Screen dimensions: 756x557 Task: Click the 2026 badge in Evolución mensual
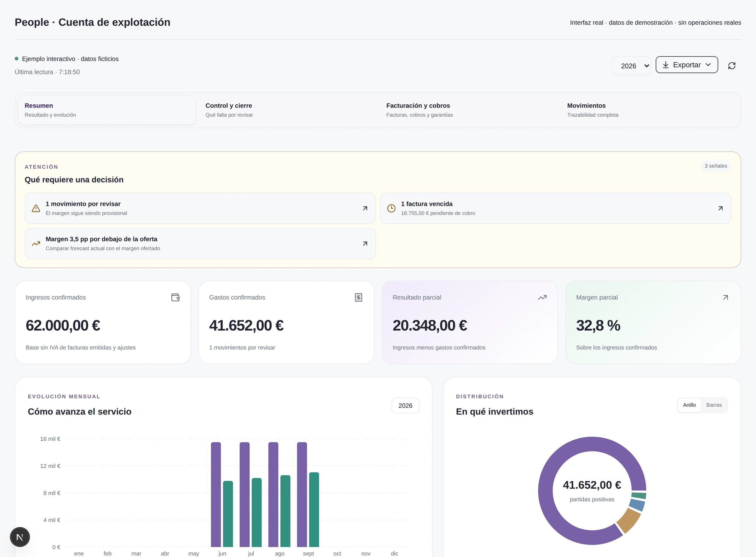point(405,406)
